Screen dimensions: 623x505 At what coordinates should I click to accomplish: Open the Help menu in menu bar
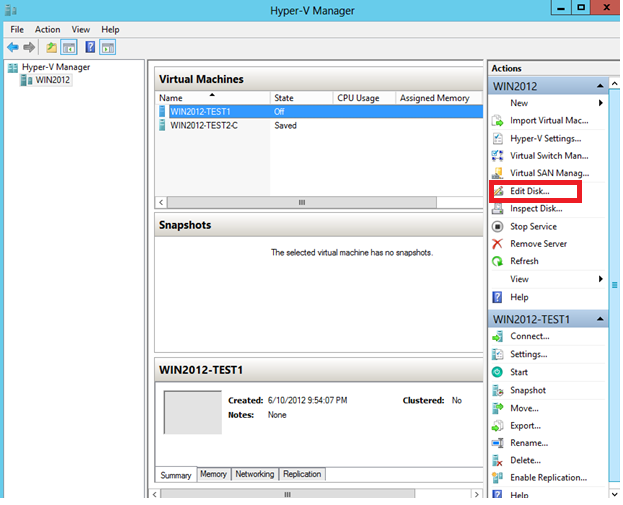110,29
